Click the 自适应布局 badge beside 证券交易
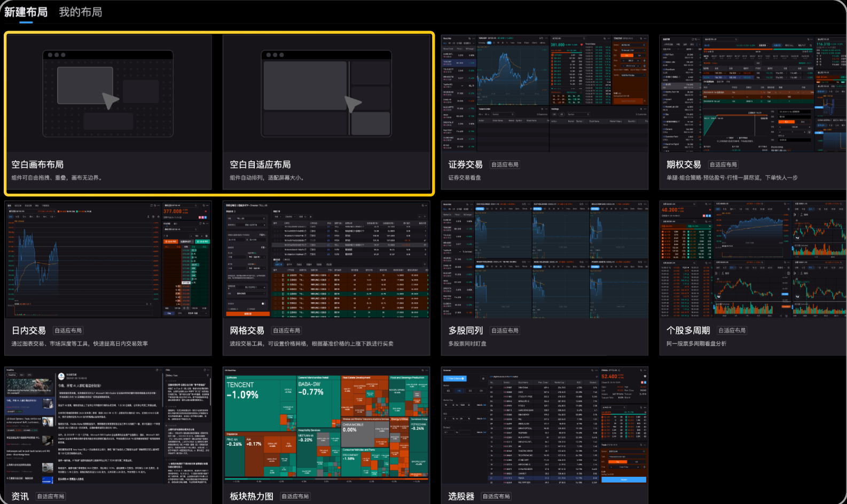This screenshot has height=504, width=847. tap(505, 165)
